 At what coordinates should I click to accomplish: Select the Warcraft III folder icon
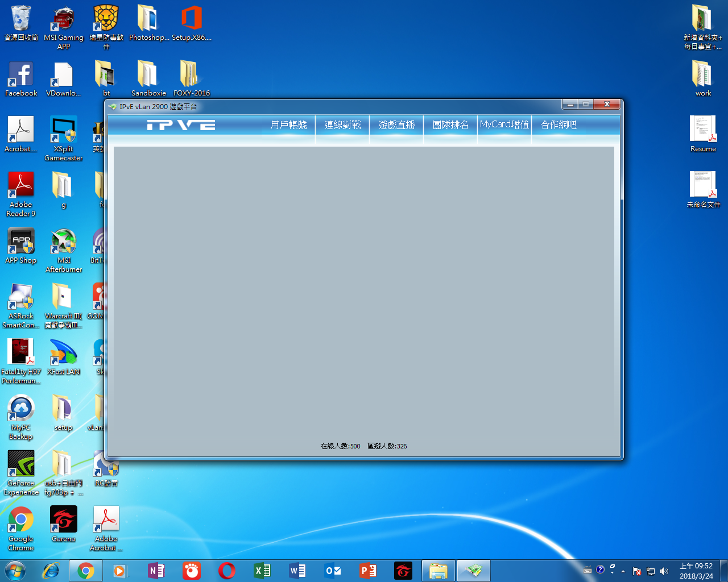pyautogui.click(x=64, y=306)
